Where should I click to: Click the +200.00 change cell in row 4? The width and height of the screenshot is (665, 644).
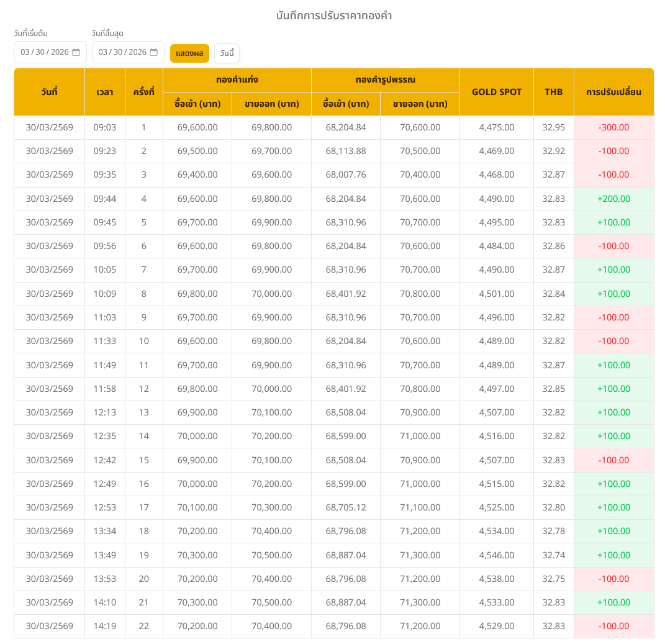[613, 199]
